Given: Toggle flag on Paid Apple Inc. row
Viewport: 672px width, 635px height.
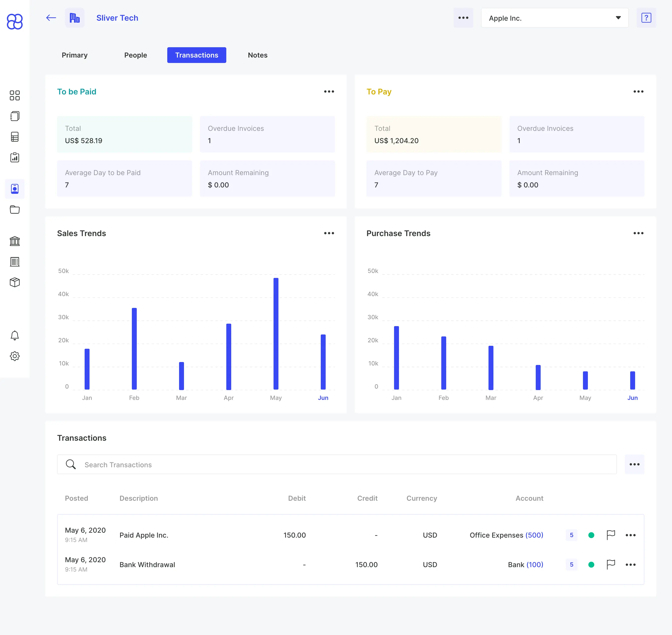Looking at the screenshot, I should click(611, 535).
